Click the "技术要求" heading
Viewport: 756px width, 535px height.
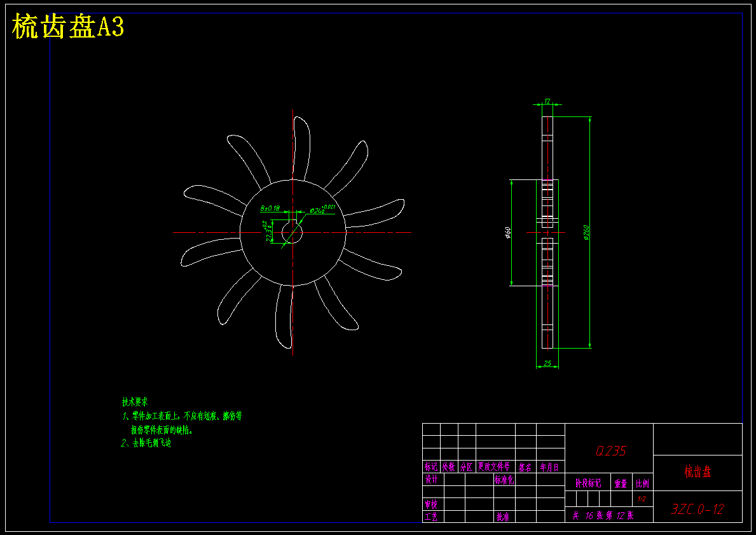135,402
